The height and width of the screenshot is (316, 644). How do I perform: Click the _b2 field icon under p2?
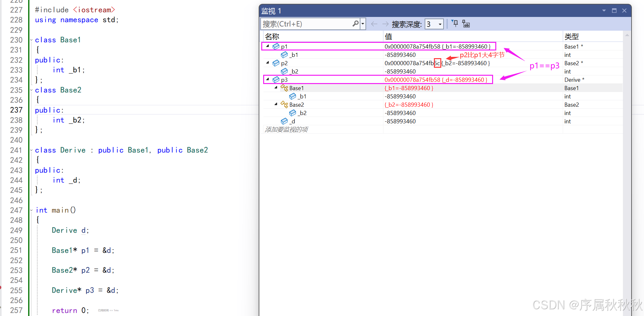tap(284, 71)
